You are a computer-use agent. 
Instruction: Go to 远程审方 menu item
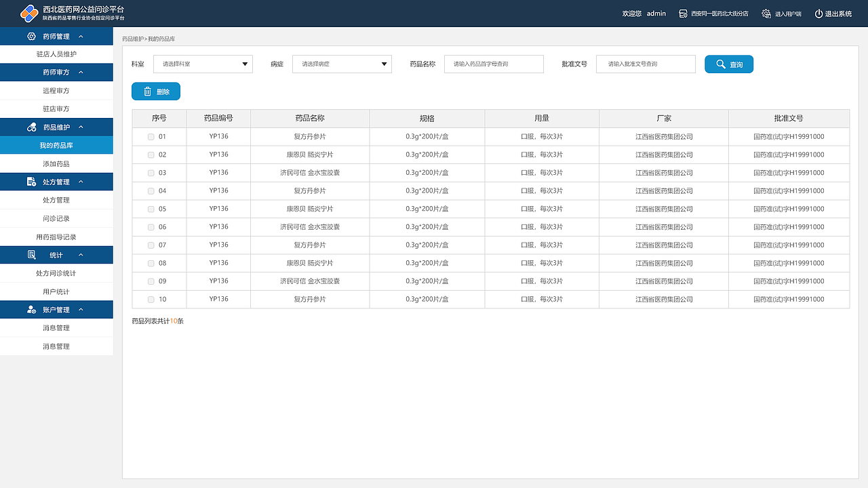[56, 91]
